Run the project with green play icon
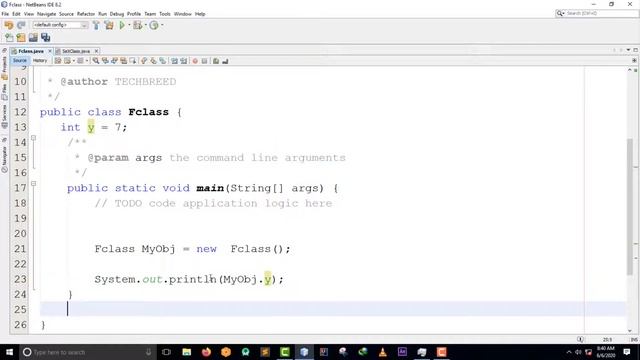Viewport: 640px width, 360px height. coord(122,25)
